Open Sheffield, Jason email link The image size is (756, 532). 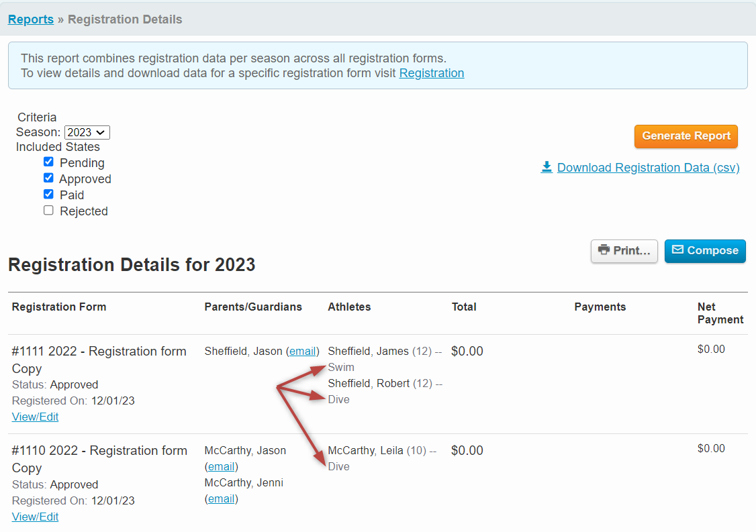302,352
